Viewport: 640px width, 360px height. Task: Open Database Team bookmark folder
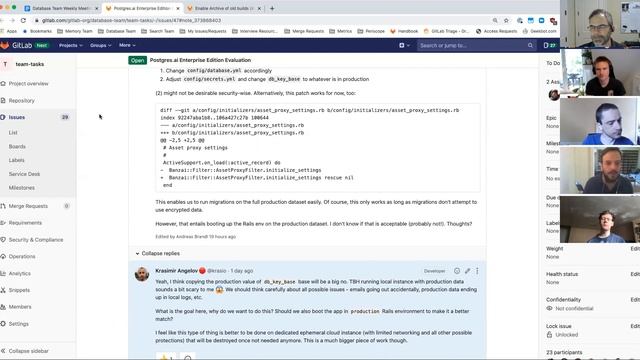pyautogui.click(x=117, y=31)
